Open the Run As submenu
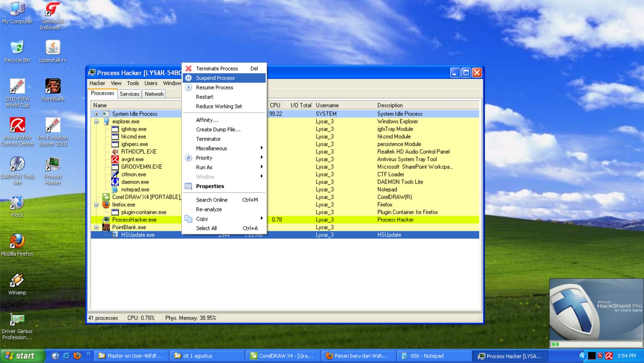The image size is (644, 363). 224,167
